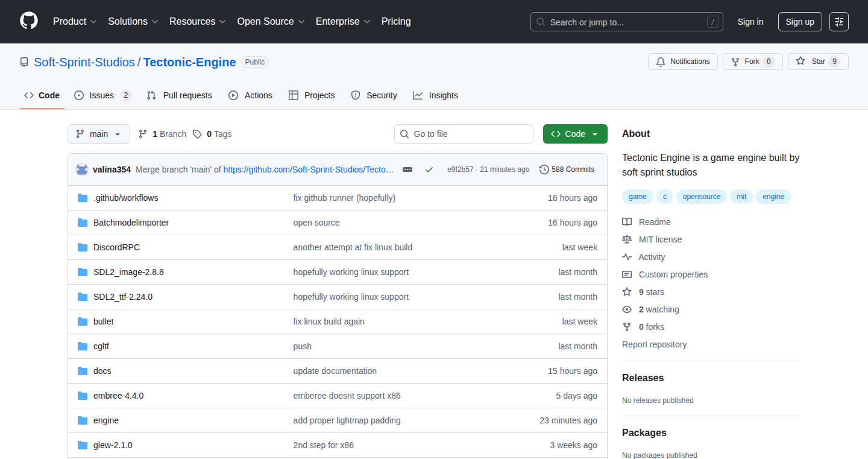Click the mit topic tag

pos(741,197)
